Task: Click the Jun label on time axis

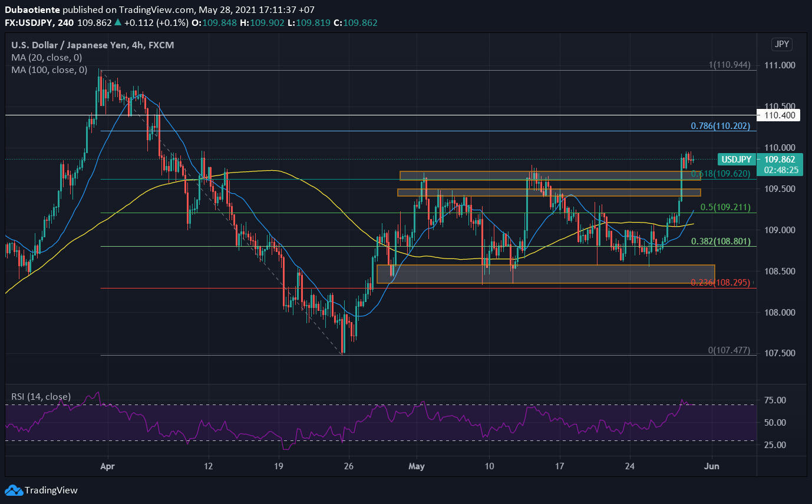Action: tap(712, 466)
